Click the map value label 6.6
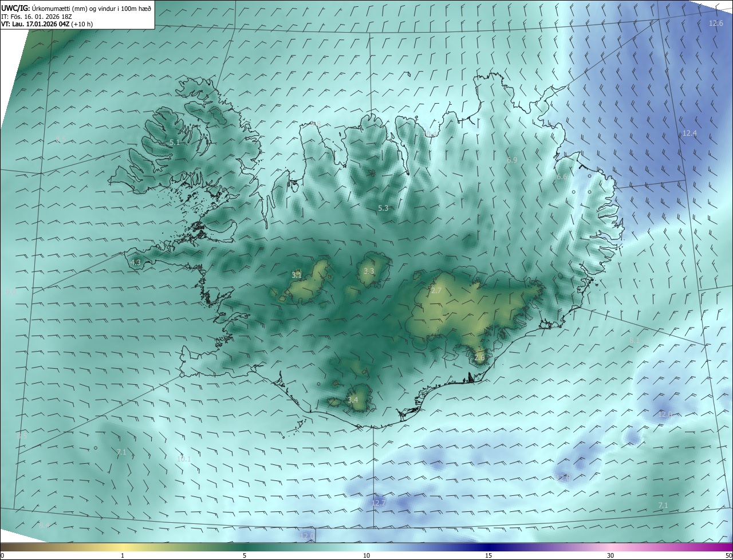733x560 pixels. click(x=561, y=178)
